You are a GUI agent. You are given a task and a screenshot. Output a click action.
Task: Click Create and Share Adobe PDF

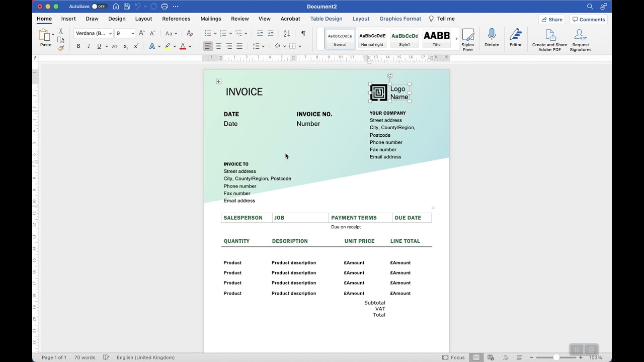coord(550,40)
